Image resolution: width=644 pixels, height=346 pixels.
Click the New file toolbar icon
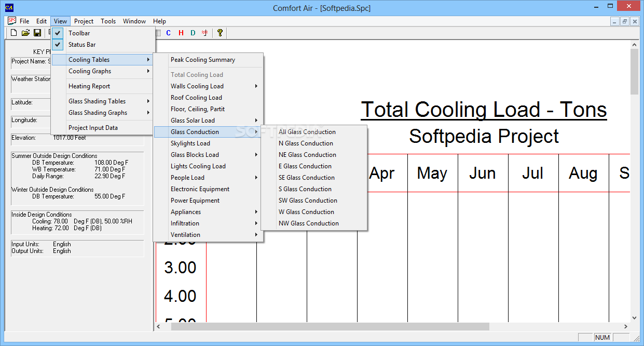[x=14, y=33]
